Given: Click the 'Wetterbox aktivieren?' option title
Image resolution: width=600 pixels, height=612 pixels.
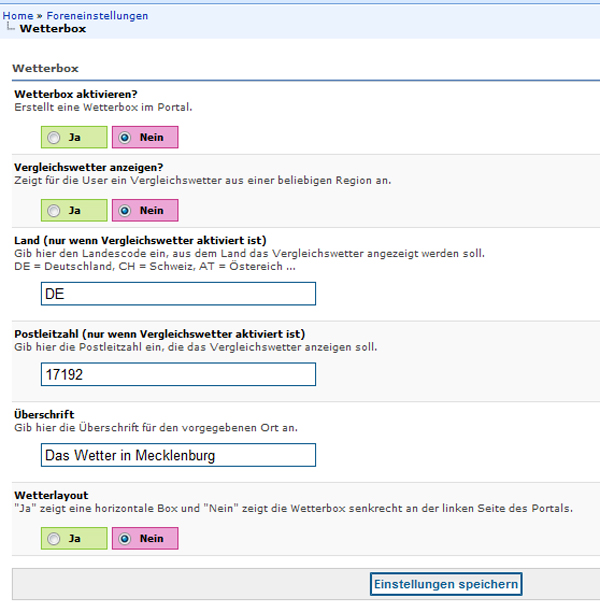Looking at the screenshot, I should pos(76,94).
